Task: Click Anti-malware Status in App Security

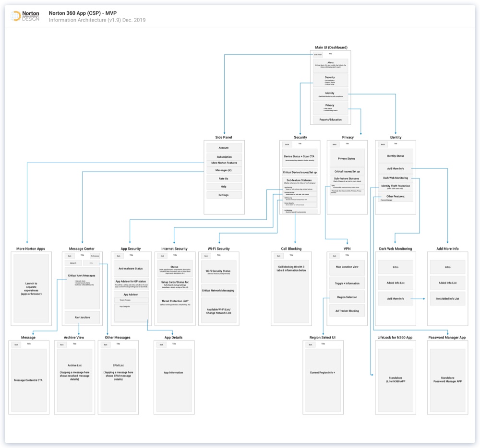Action: click(131, 268)
